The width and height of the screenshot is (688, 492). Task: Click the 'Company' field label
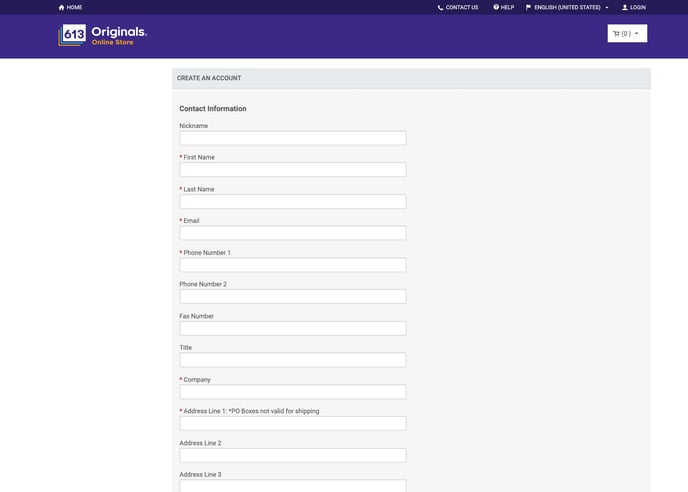tap(197, 380)
